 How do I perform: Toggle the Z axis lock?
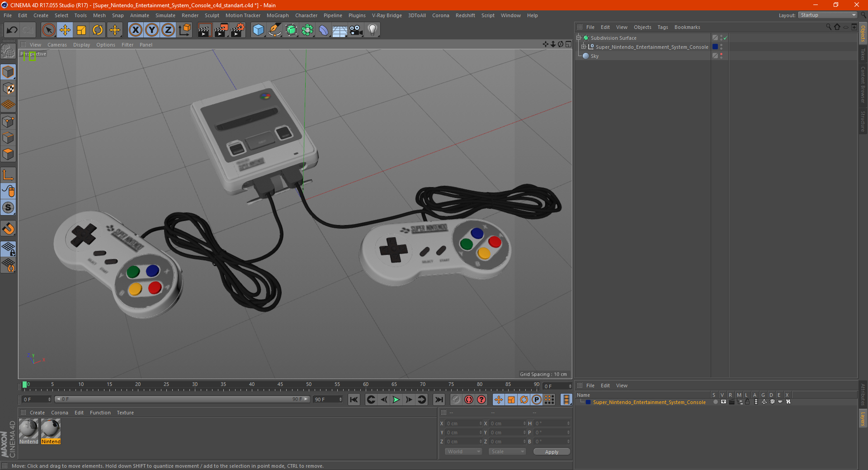tap(168, 30)
